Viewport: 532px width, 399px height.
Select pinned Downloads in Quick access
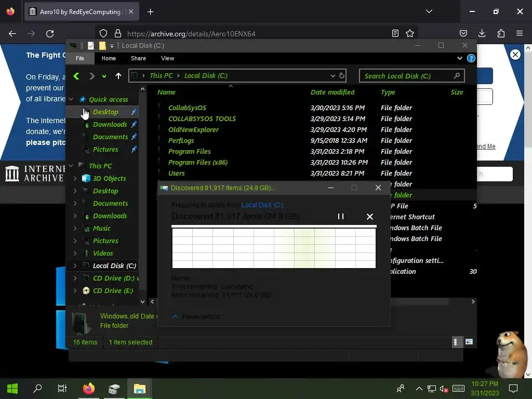[110, 125]
